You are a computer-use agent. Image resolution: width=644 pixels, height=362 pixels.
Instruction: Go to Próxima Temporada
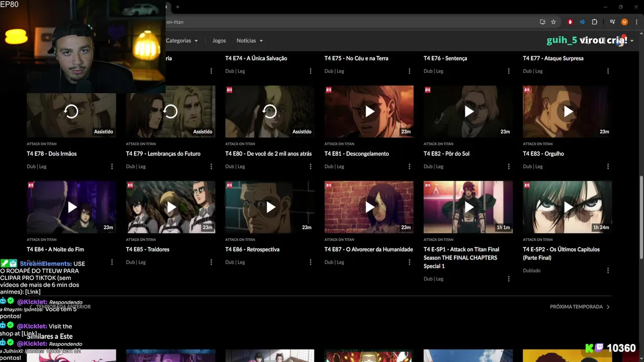point(580,307)
